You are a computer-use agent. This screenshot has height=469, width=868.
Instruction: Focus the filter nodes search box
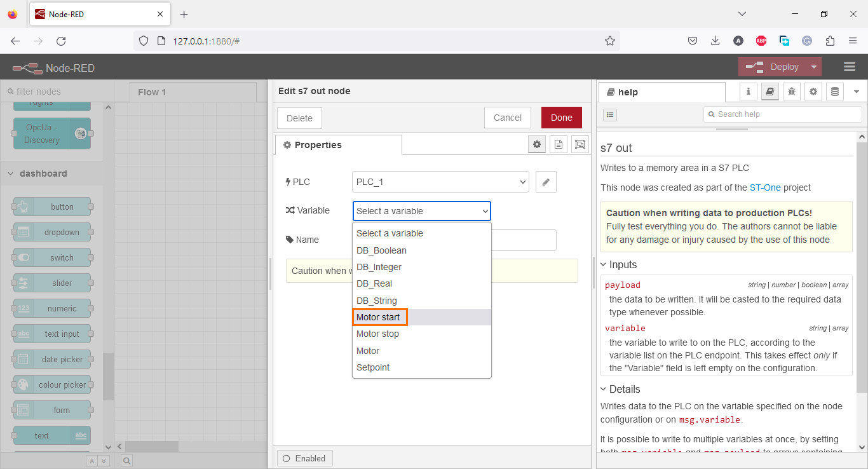57,92
